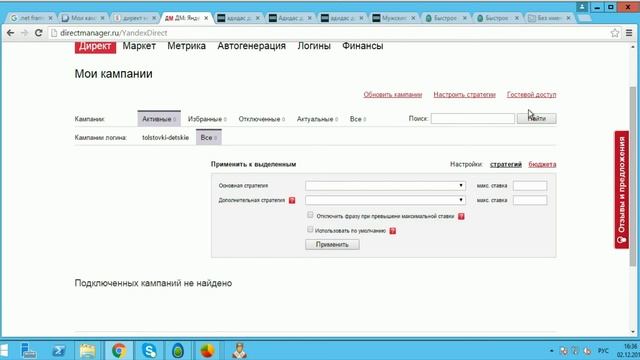Select the tolstovki-detskie login filter
640x360 pixels.
pyautogui.click(x=165, y=138)
